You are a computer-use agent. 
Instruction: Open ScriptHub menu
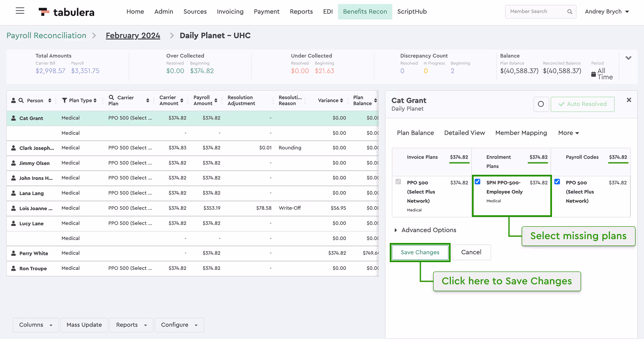click(x=412, y=12)
